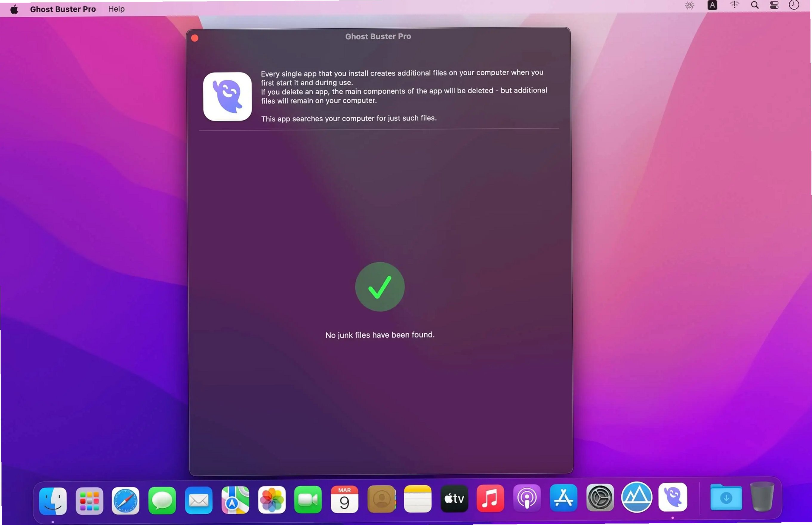Open Photos from the Dock
Screen dimensions: 812x525
(x=272, y=500)
